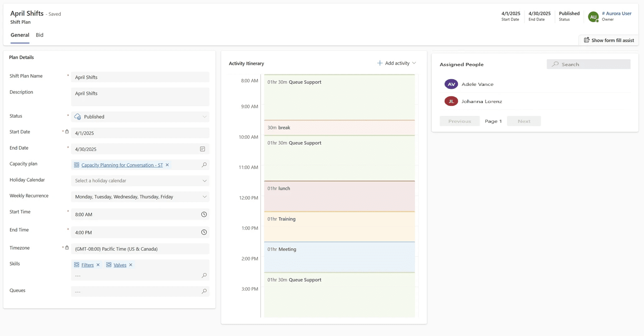Click the Previous page button
This screenshot has width=644, height=336.
(x=460, y=121)
